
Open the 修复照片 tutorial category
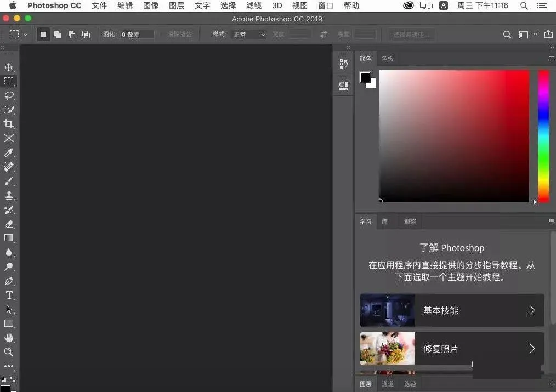point(452,349)
